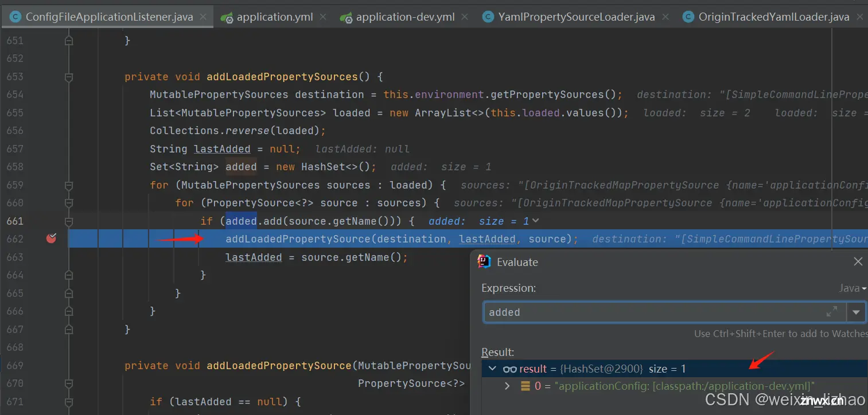Click the element icon for entry 0
Screen dimensions: 868x415
(x=525, y=386)
